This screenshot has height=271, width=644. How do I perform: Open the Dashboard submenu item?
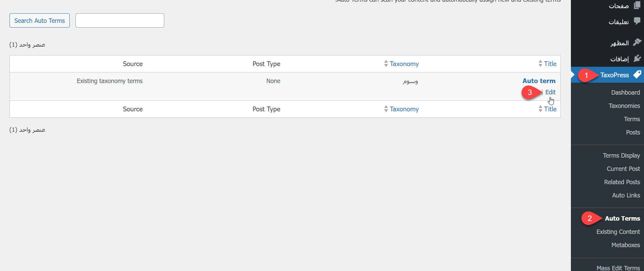[625, 93]
